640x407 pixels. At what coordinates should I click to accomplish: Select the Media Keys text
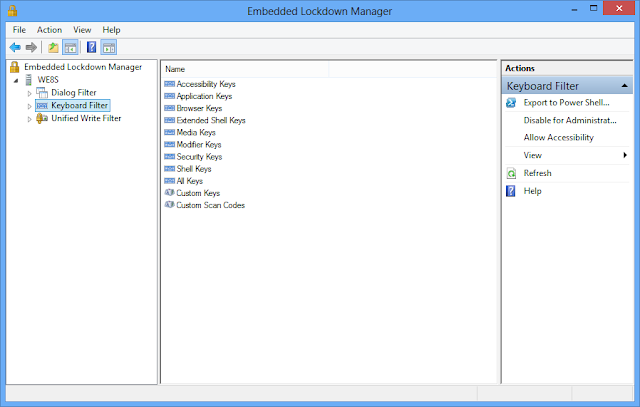pyautogui.click(x=196, y=132)
